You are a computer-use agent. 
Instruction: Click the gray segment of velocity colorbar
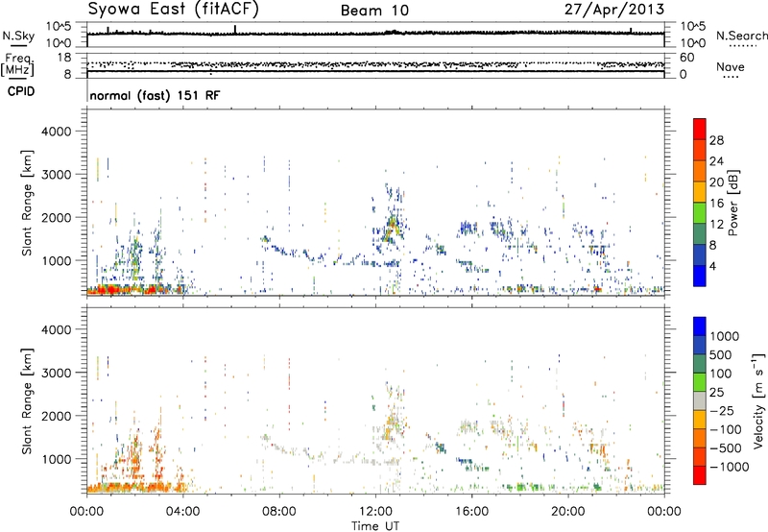[700, 400]
